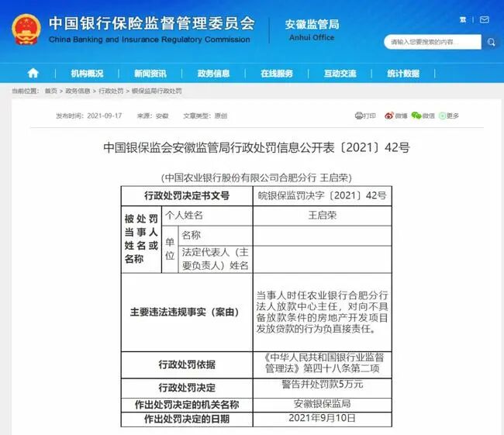Click the article headline ending 42号
The height and width of the screenshot is (435, 504).
click(x=257, y=147)
